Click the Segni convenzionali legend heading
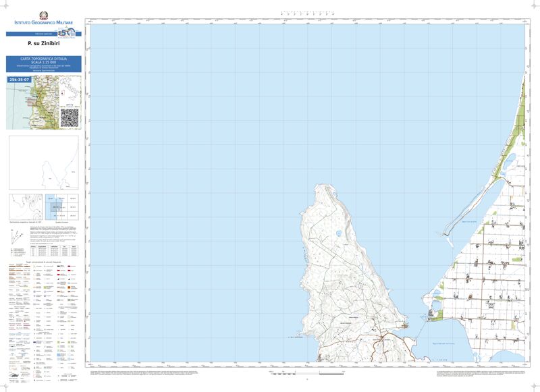This screenshot has width=540, height=392. click(44, 261)
